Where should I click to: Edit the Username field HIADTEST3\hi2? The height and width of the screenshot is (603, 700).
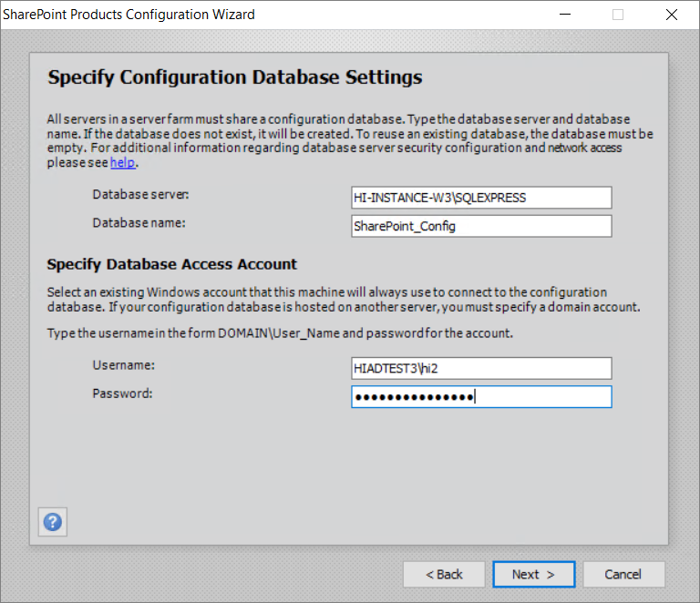tap(481, 368)
